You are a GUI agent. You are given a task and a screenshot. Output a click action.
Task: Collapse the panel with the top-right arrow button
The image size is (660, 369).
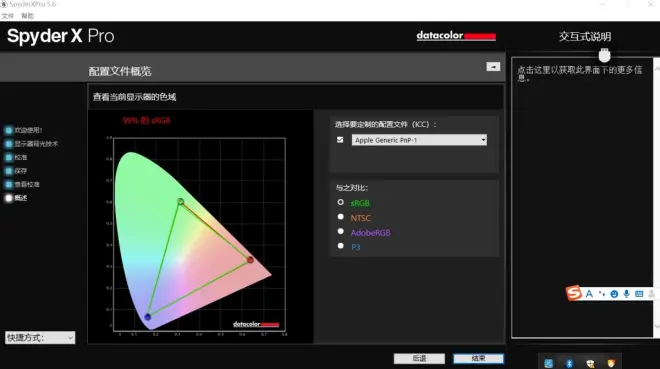(493, 66)
